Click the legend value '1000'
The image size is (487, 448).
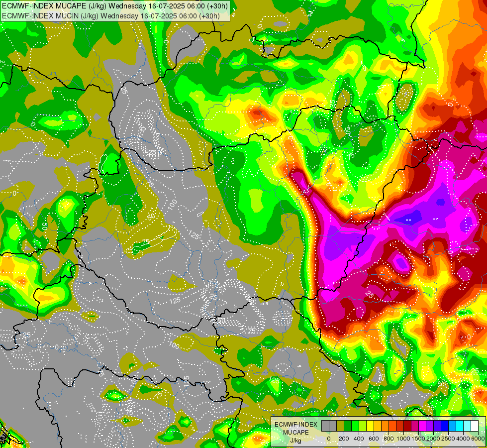(x=403, y=439)
